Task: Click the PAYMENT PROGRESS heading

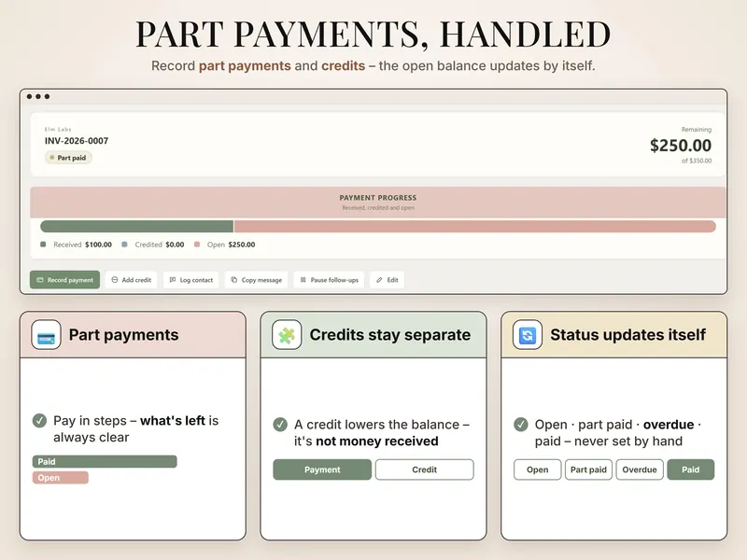Action: point(378,198)
